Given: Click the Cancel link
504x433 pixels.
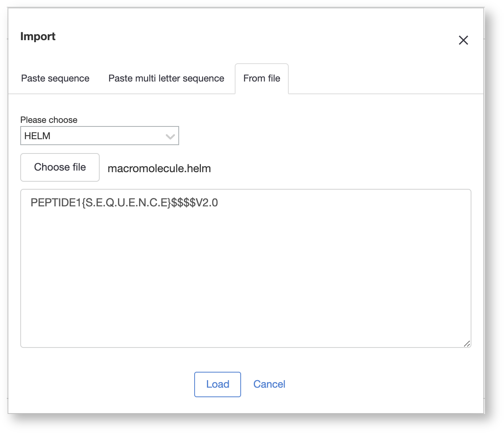Looking at the screenshot, I should pyautogui.click(x=269, y=384).
